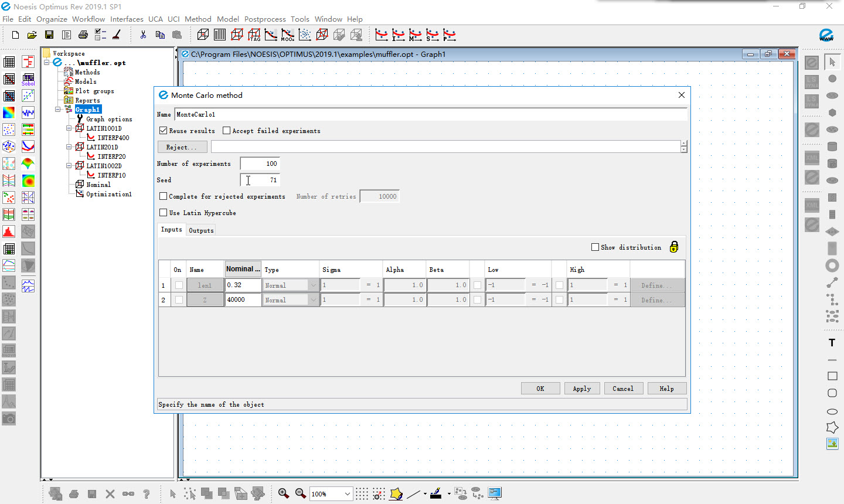Click the Reject... button

click(182, 147)
